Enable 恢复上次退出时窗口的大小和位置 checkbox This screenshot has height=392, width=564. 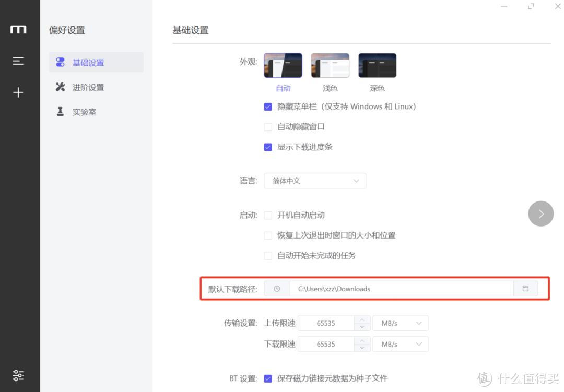[268, 235]
